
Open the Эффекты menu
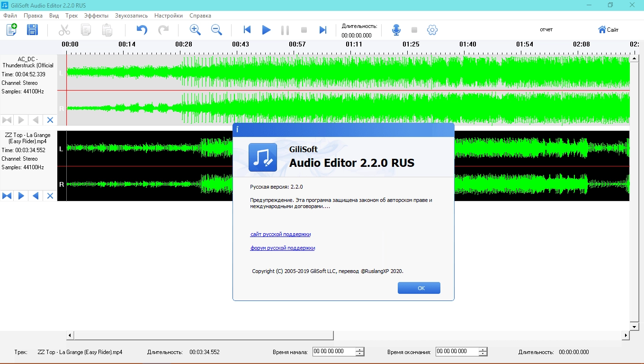tap(96, 16)
